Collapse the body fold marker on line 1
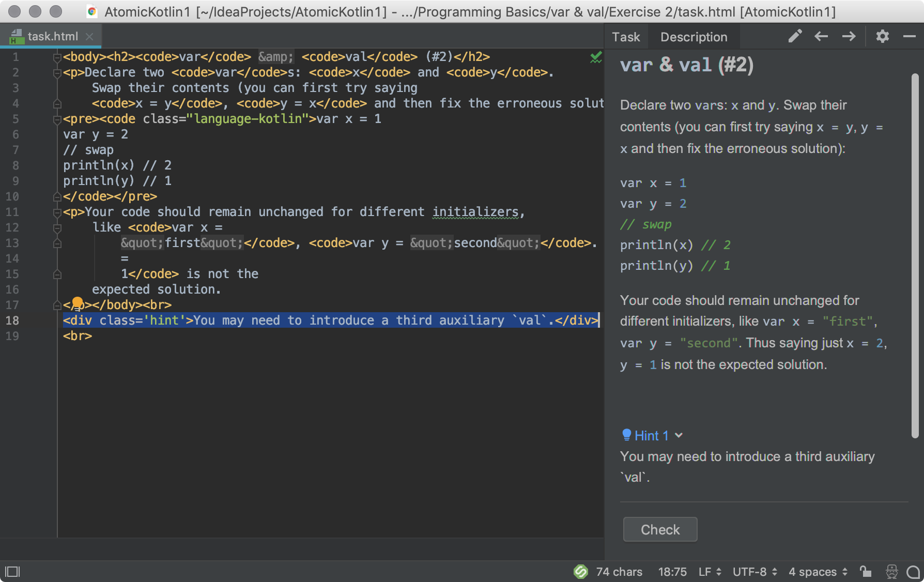The image size is (924, 582). [x=57, y=57]
